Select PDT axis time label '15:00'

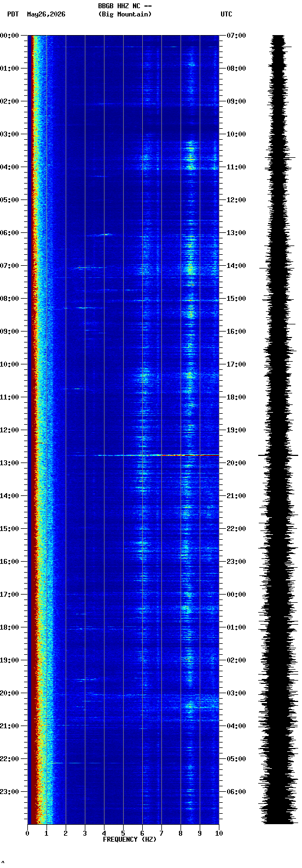10,529
